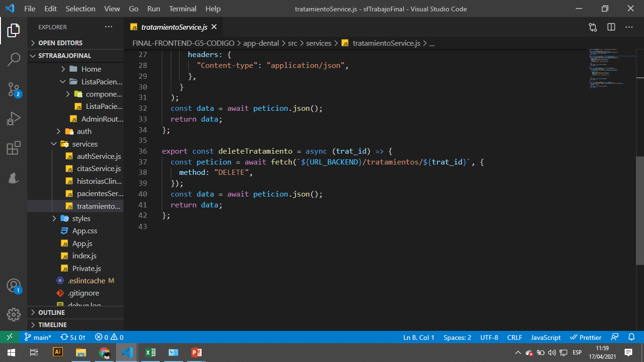Collapse the services folder
The width and height of the screenshot is (644, 362).
(x=75, y=144)
